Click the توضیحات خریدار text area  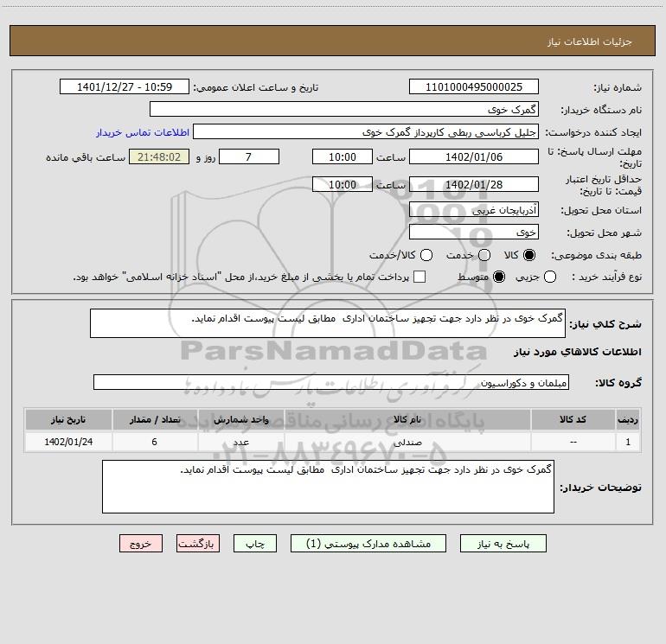click(x=328, y=487)
